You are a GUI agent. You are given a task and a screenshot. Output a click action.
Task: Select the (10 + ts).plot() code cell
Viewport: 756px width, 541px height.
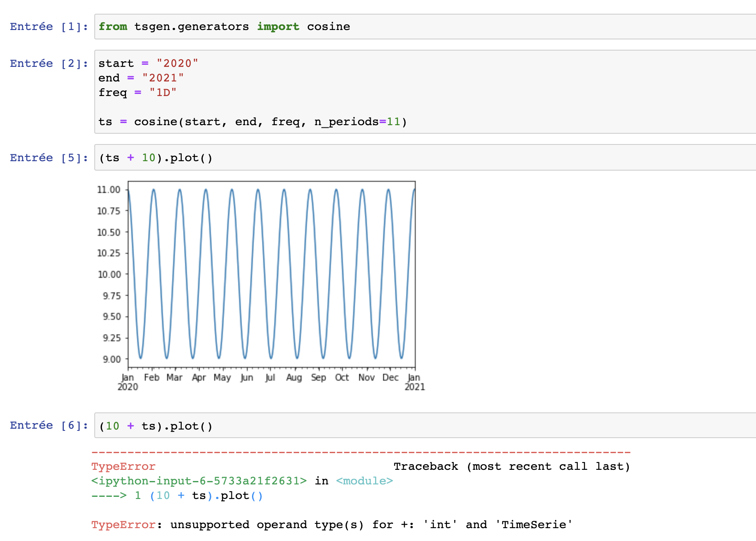pos(424,426)
